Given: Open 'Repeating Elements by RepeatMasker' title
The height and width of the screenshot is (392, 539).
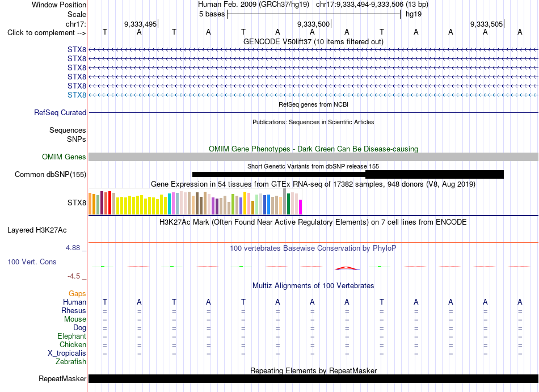Looking at the screenshot, I should pos(313,370).
